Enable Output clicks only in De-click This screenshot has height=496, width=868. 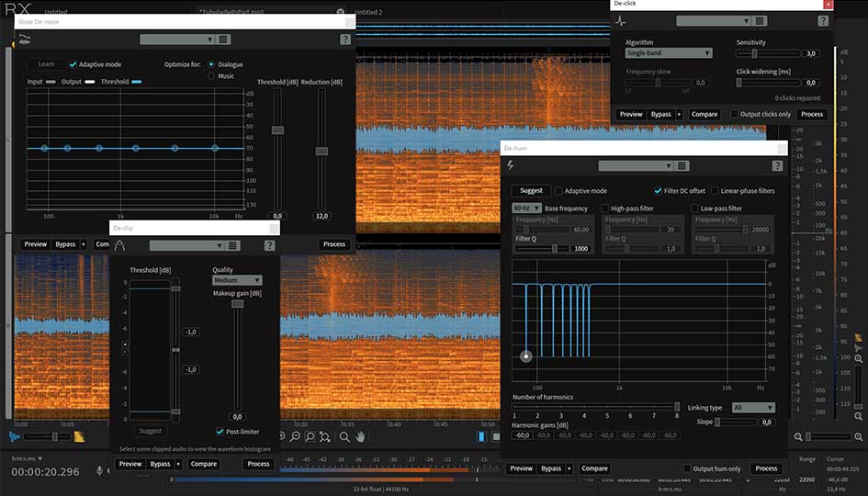[734, 114]
